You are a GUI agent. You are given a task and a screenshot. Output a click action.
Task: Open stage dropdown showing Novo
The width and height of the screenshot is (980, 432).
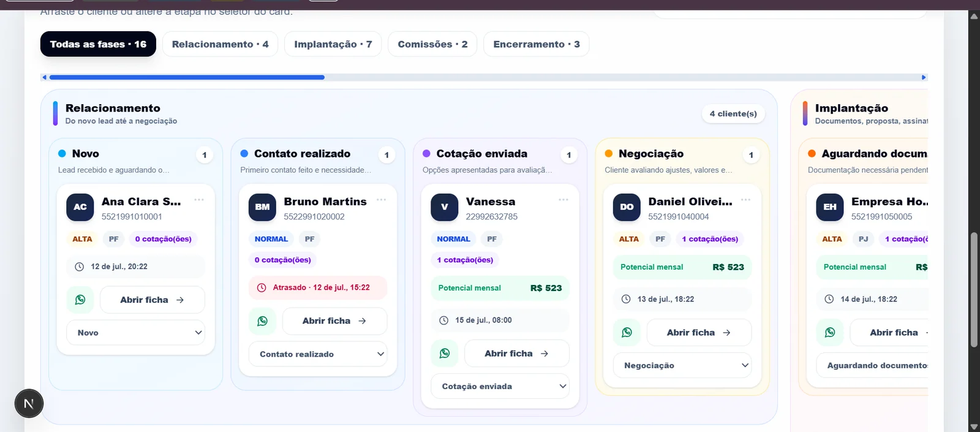[135, 333]
